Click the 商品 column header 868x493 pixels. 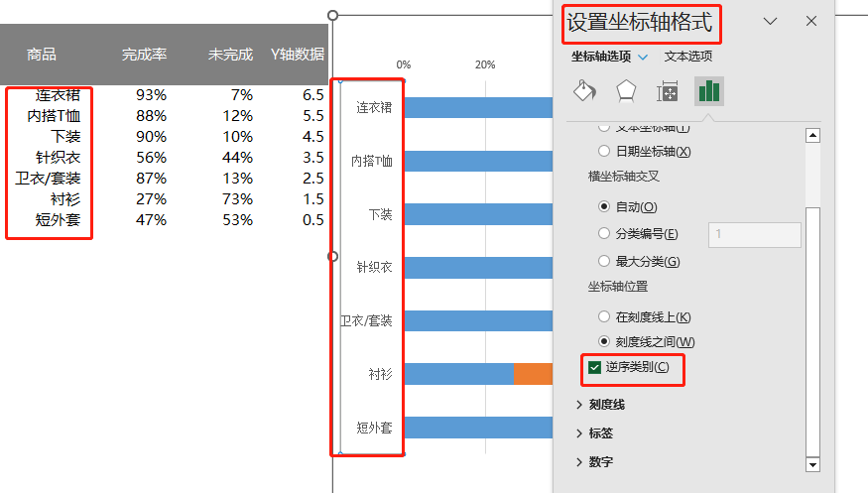tap(42, 55)
